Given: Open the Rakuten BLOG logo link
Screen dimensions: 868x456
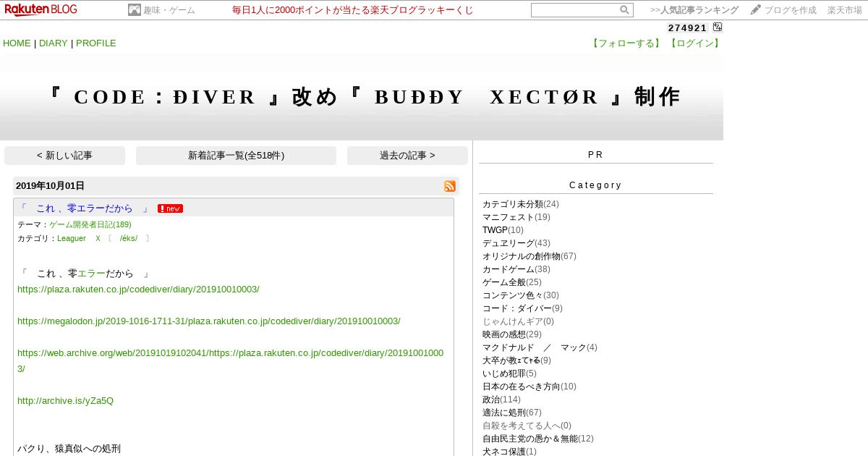Looking at the screenshot, I should 41,9.
